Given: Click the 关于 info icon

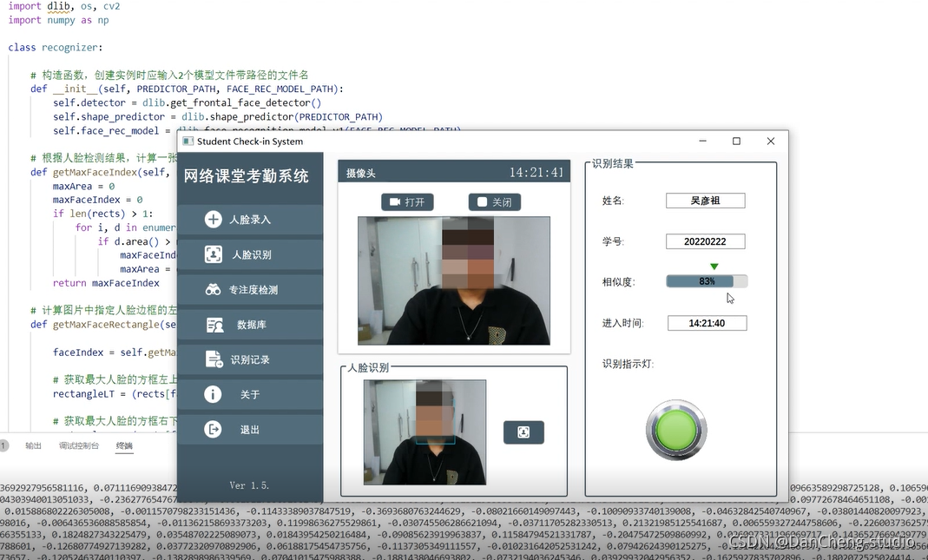Looking at the screenshot, I should pyautogui.click(x=213, y=394).
